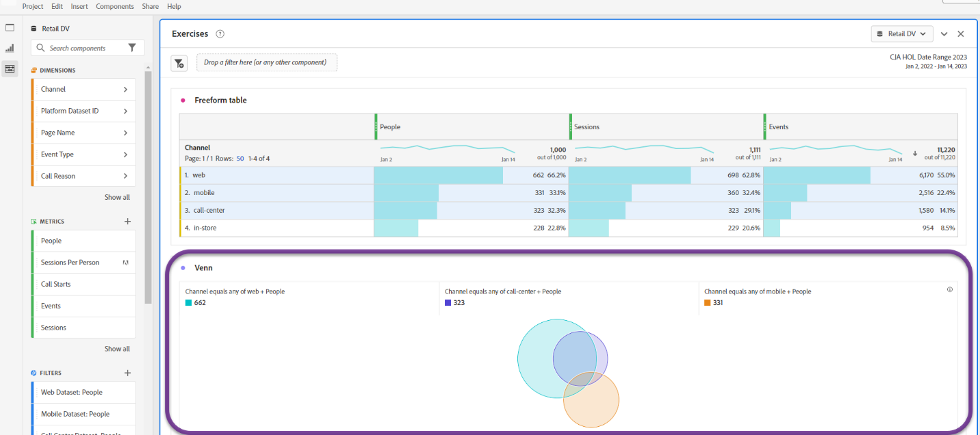
Task: Select the Mobile Dataset: People filter
Action: coord(83,414)
